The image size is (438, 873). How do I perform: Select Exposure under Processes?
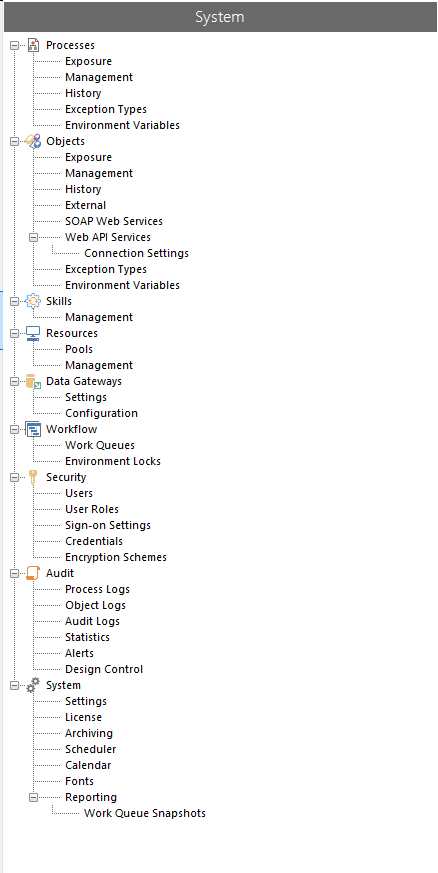(x=88, y=61)
